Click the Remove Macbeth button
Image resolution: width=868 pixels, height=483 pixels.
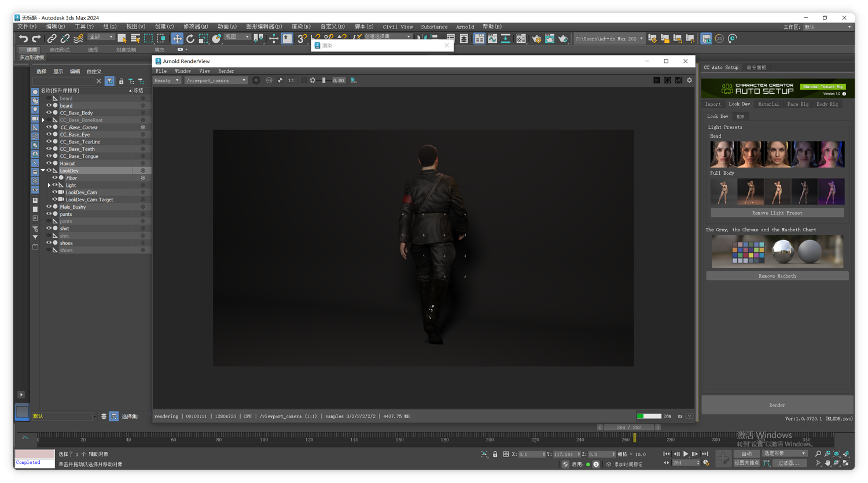point(777,276)
